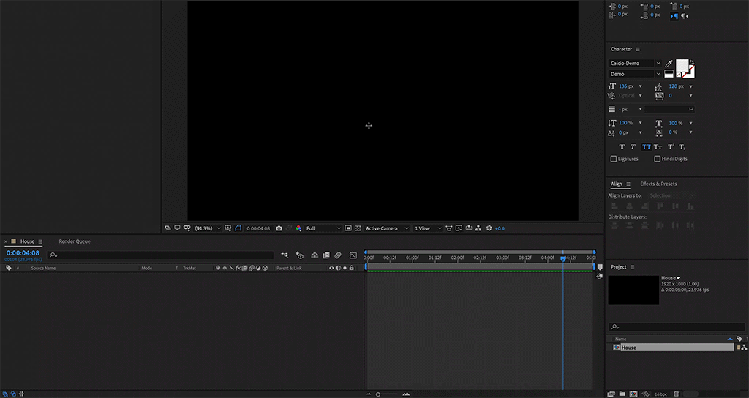The height and width of the screenshot is (398, 749).
Task: Click the Toggle Mask and Shape Path Visibility icon
Action: pos(237,228)
